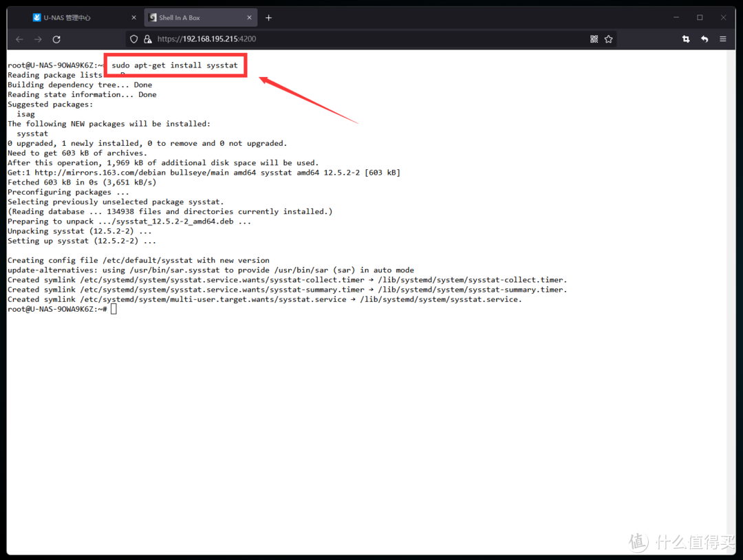Click the terminal cursor at the last prompt
Image resolution: width=743 pixels, height=560 pixels.
pyautogui.click(x=114, y=310)
